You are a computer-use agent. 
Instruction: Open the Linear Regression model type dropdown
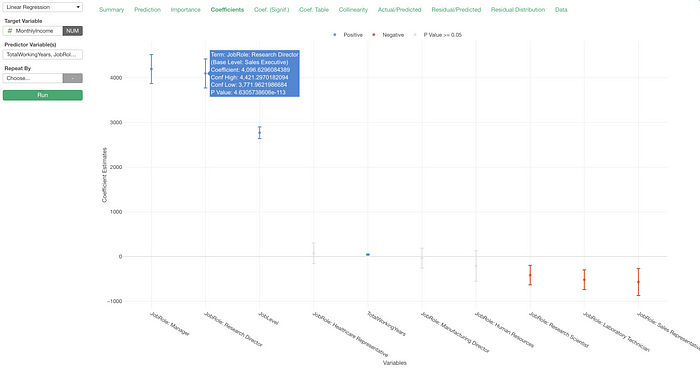pyautogui.click(x=42, y=7)
